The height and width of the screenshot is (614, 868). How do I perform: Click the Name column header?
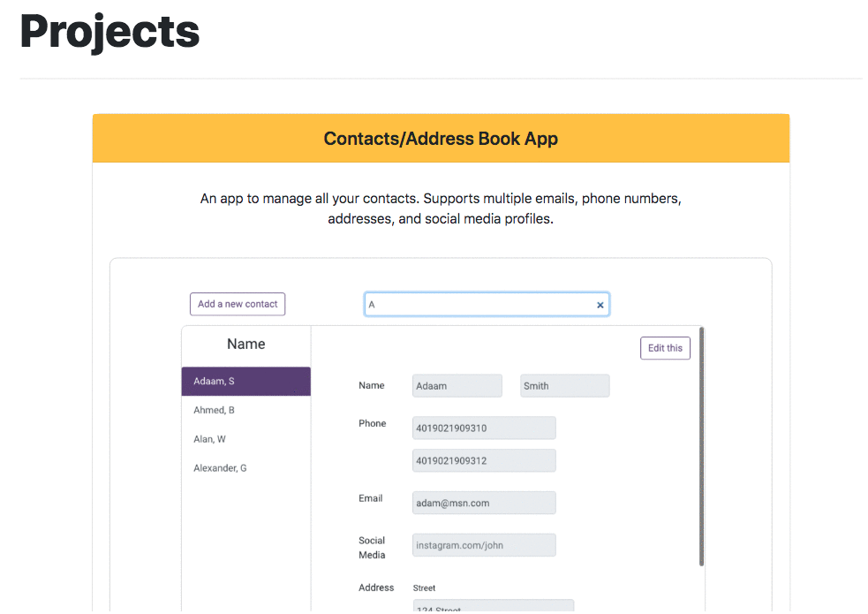[x=245, y=344]
